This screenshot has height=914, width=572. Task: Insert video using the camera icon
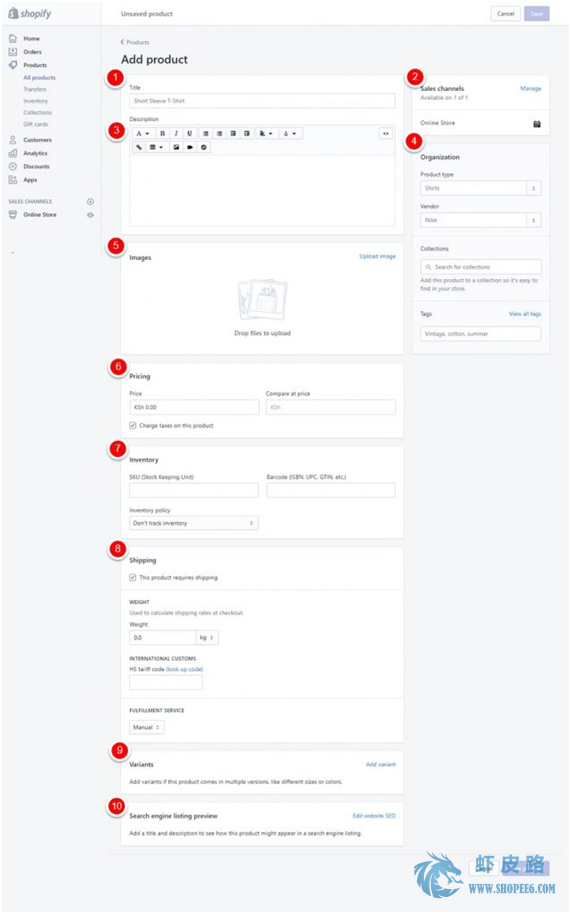tap(190, 147)
